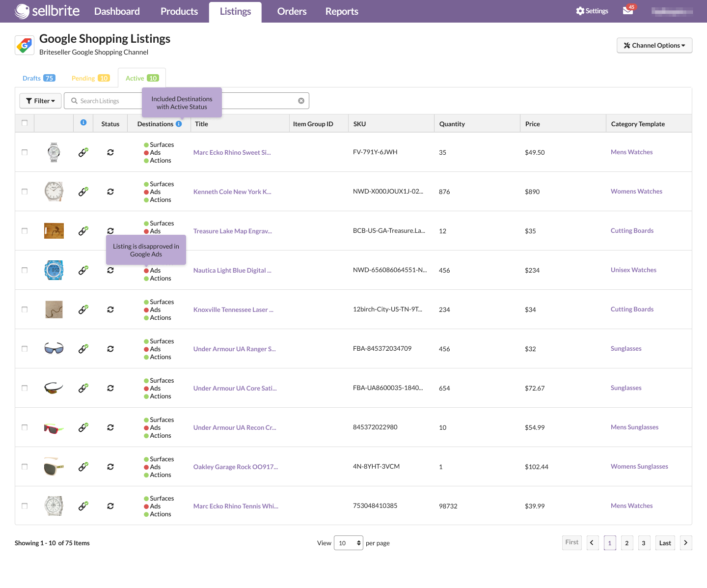The height and width of the screenshot is (588, 707).
Task: Check the Under Armour UA Ranger row checkbox
Action: click(x=25, y=349)
